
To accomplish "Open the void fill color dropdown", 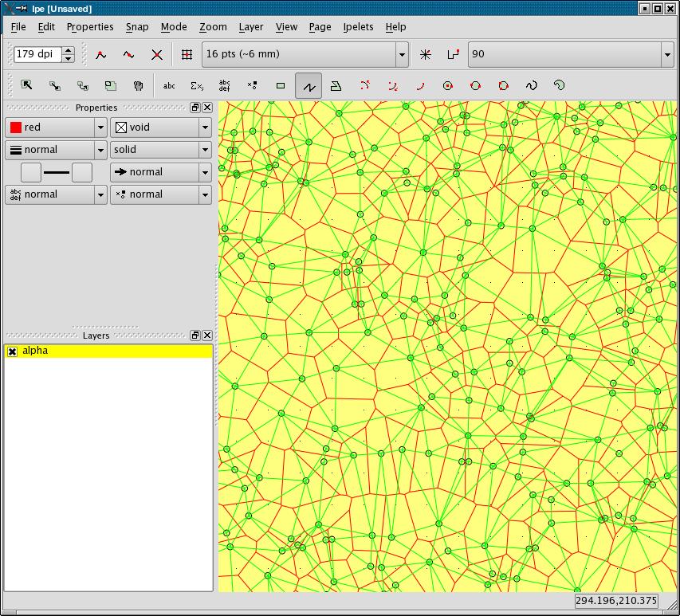I will [205, 128].
